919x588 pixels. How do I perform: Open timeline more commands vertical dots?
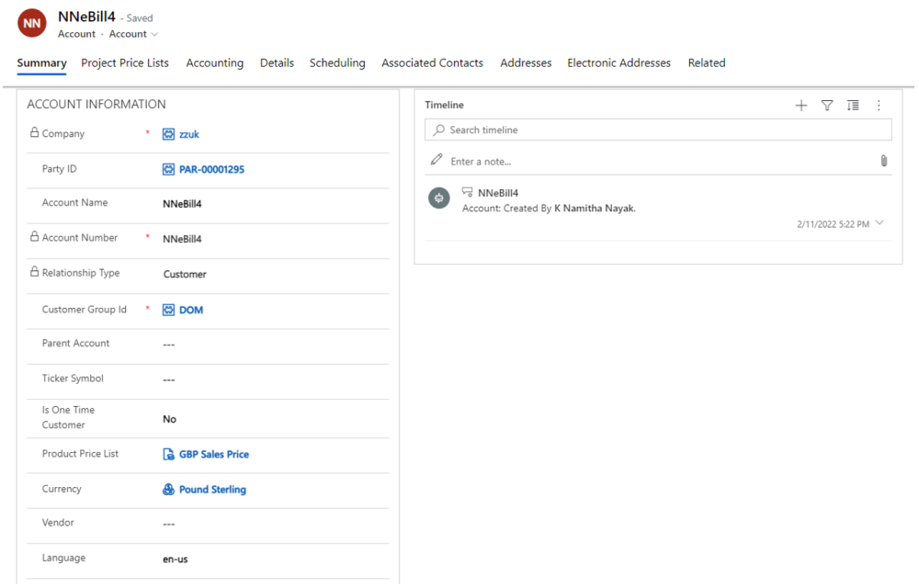click(x=879, y=106)
